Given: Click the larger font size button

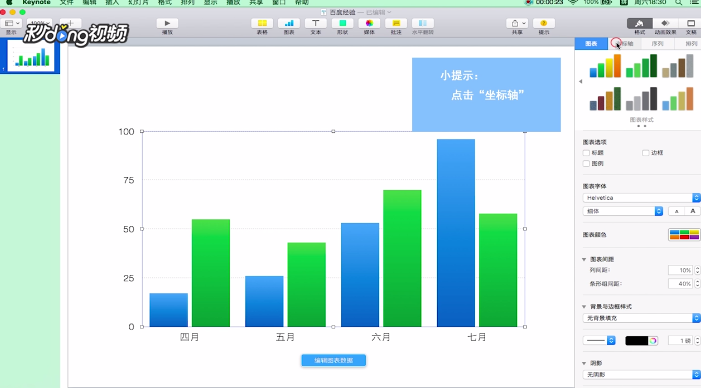Looking at the screenshot, I should (693, 211).
